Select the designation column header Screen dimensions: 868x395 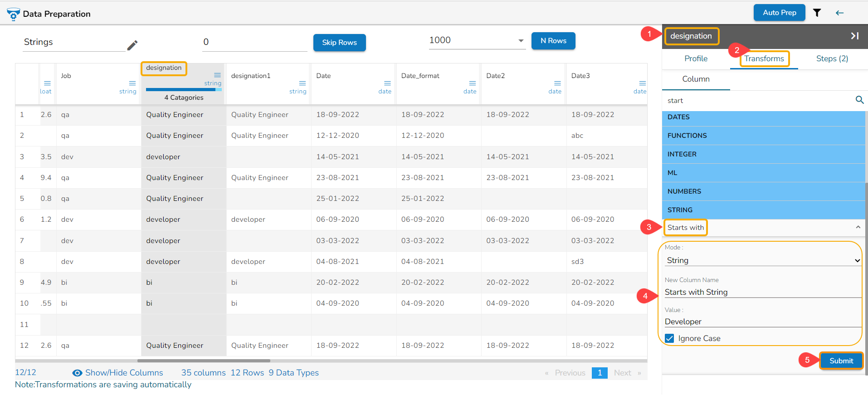click(x=164, y=68)
